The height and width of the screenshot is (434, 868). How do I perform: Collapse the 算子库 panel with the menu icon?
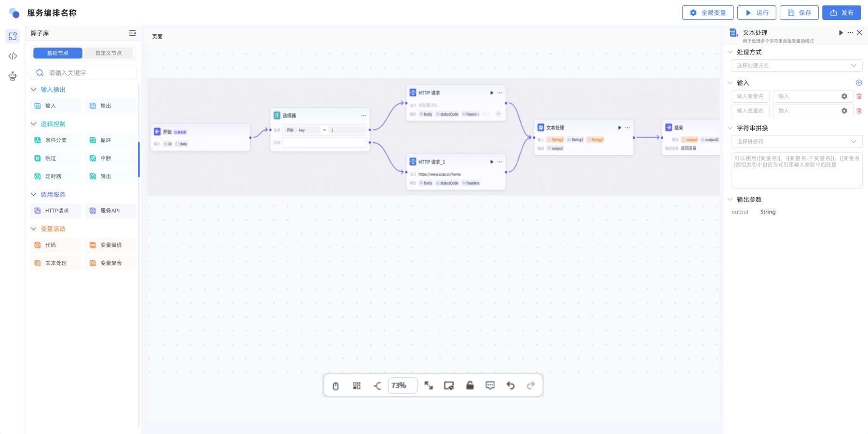[x=132, y=33]
